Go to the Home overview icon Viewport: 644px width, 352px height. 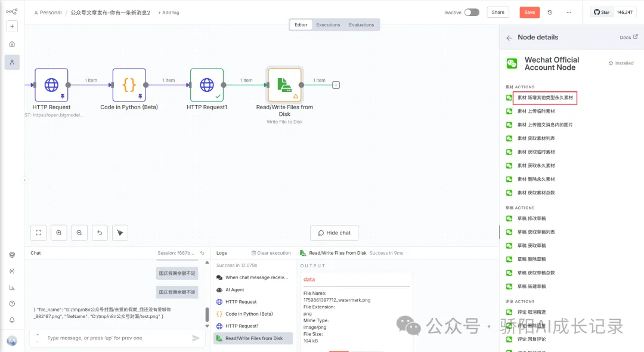(x=12, y=44)
